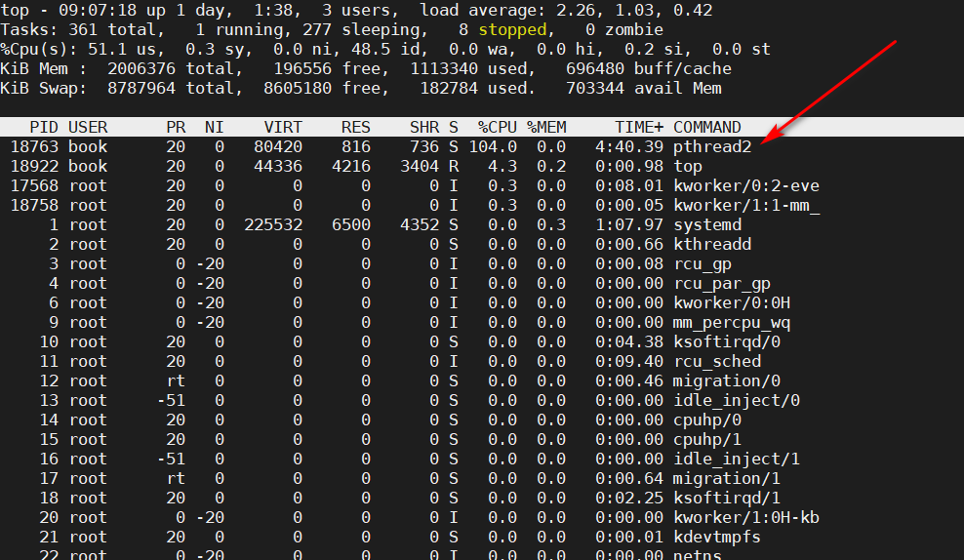
Task: Click the idle_inject/1 command
Action: (x=737, y=460)
